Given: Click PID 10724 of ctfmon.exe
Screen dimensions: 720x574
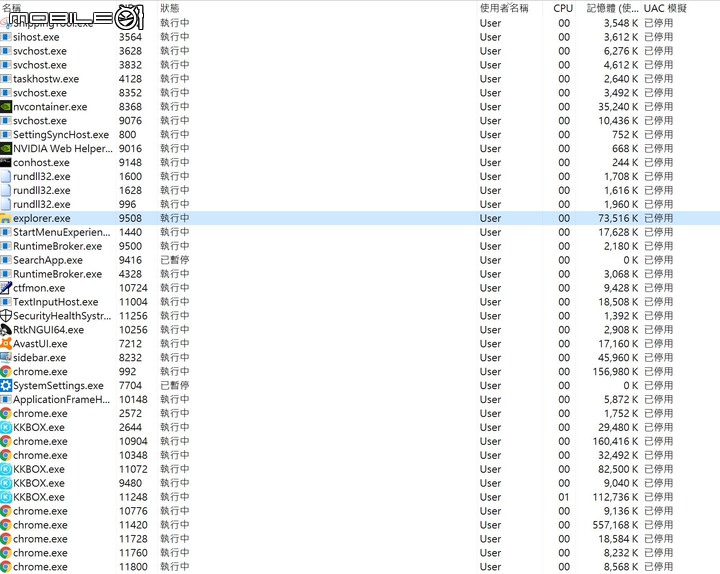Looking at the screenshot, I should [133, 288].
